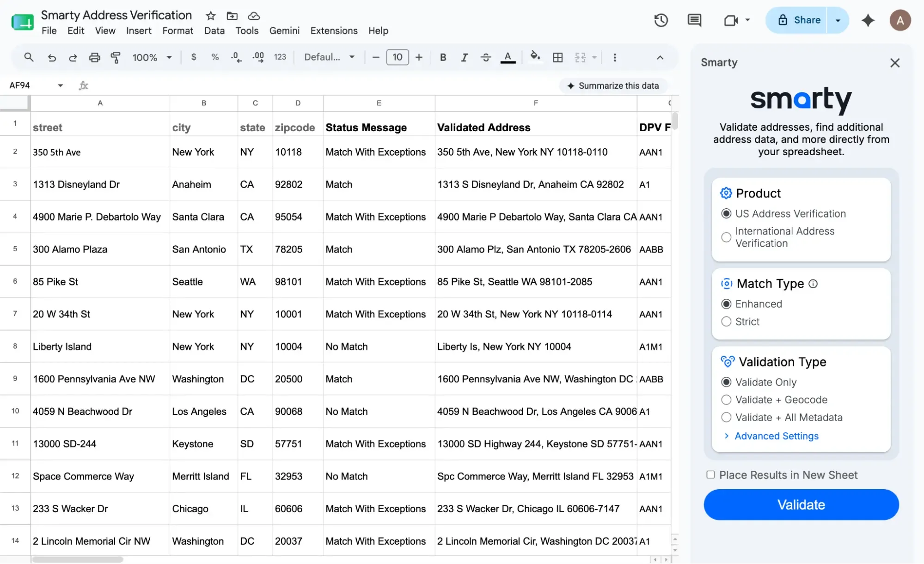This screenshot has width=924, height=564.
Task: Open the Google Sheets home icon
Action: click(x=22, y=22)
